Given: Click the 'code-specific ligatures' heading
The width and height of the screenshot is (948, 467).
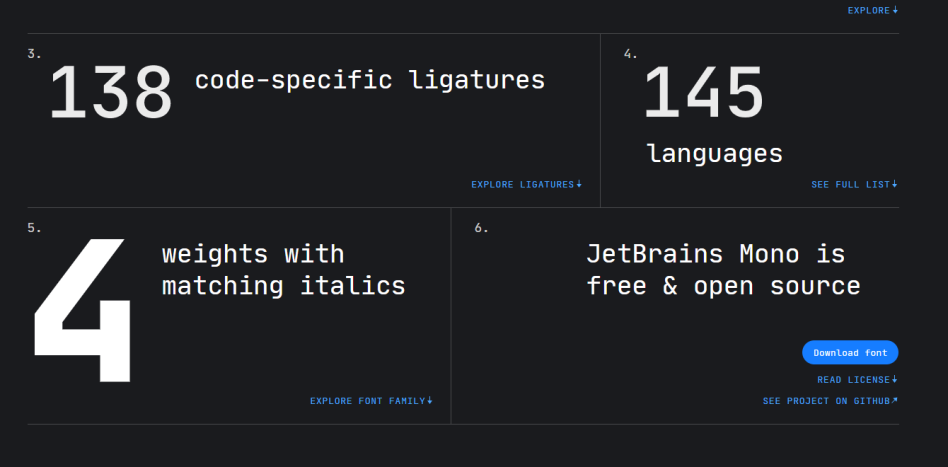Looking at the screenshot, I should 369,80.
